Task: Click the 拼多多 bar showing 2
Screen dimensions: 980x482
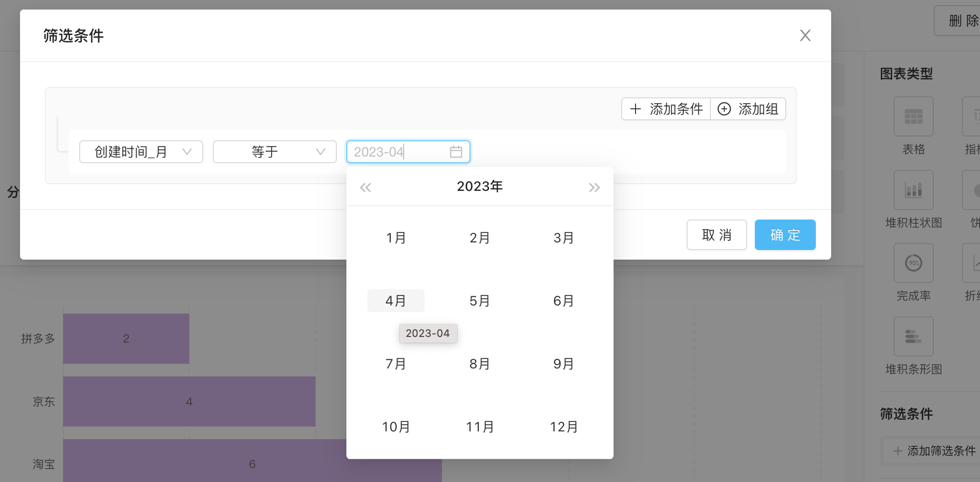Action: click(126, 339)
